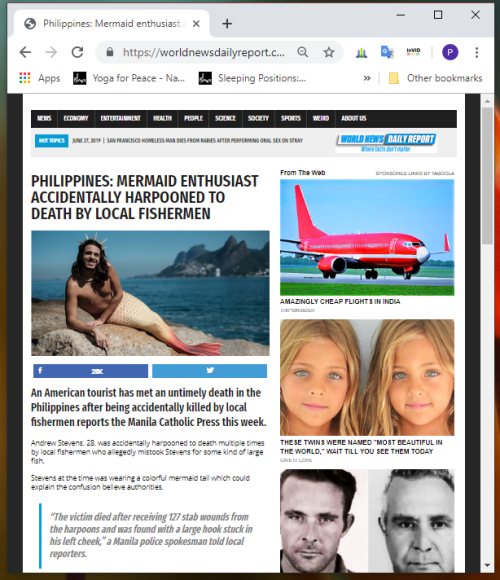
Task: Click the page vertical scrollbar thumb
Action: (x=487, y=176)
